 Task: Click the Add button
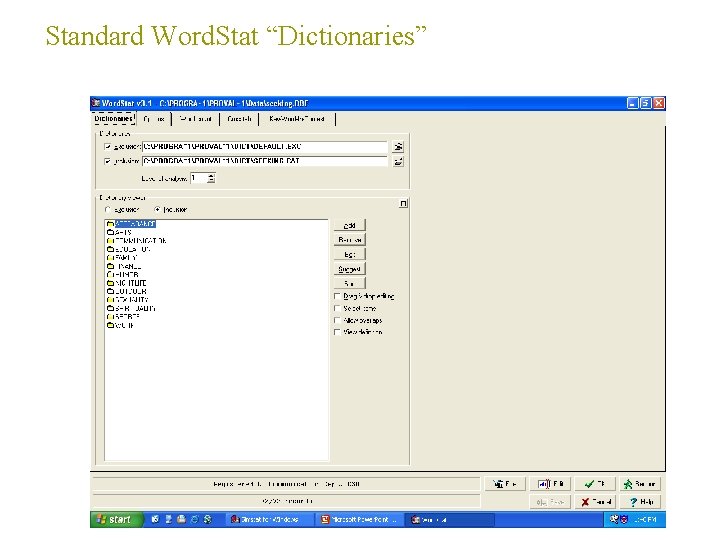[x=349, y=225]
